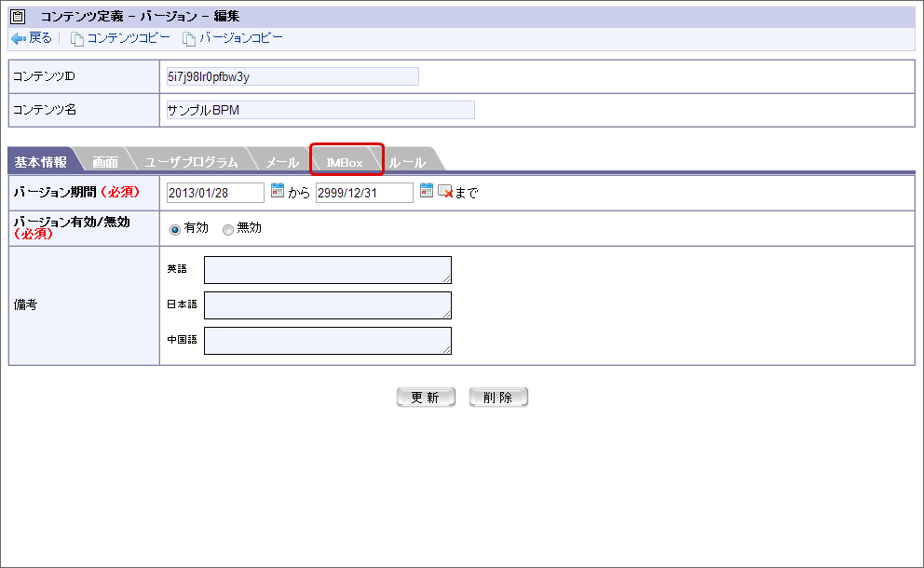Focus the コンテンツ名 field
The height and width of the screenshot is (568, 924).
(320, 110)
